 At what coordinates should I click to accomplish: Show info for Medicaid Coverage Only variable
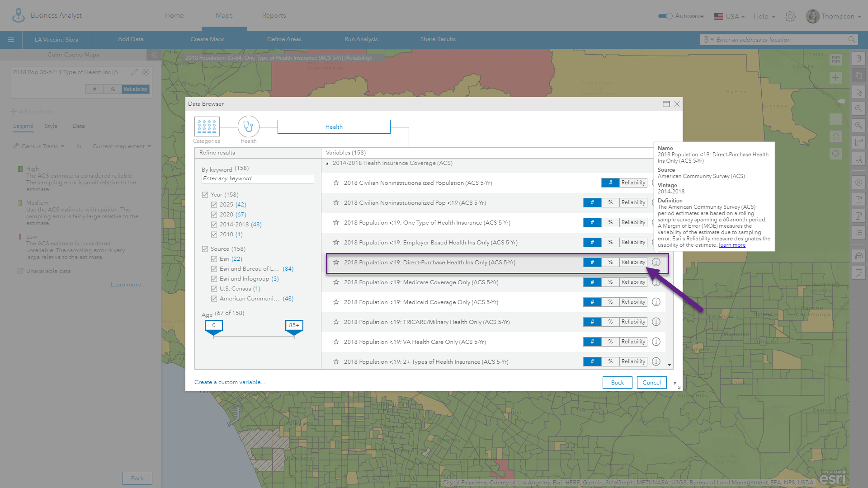pyautogui.click(x=656, y=302)
